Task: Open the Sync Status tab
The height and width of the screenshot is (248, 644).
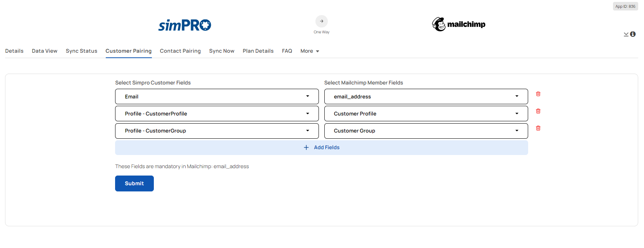Action: [x=81, y=51]
